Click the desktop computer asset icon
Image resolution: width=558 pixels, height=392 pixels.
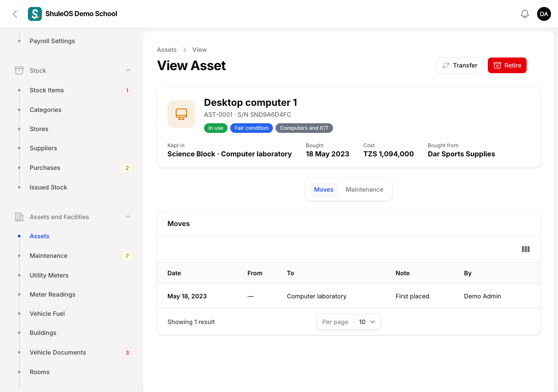(181, 114)
